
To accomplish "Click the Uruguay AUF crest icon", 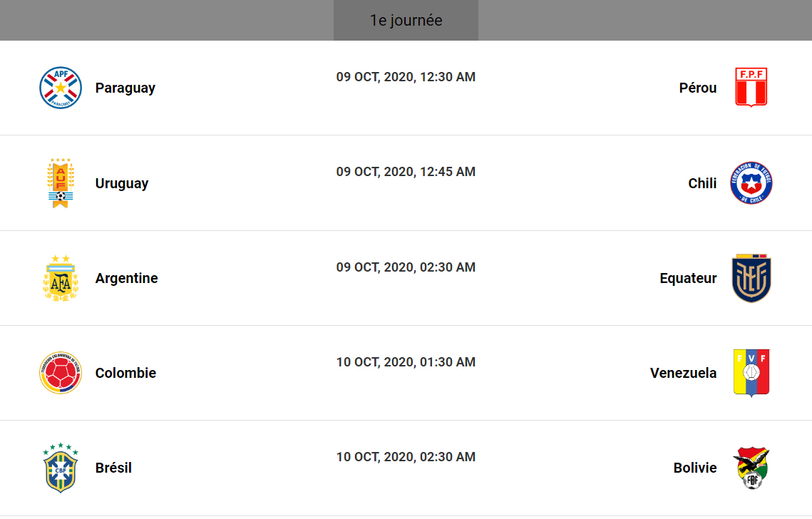I will click(61, 183).
